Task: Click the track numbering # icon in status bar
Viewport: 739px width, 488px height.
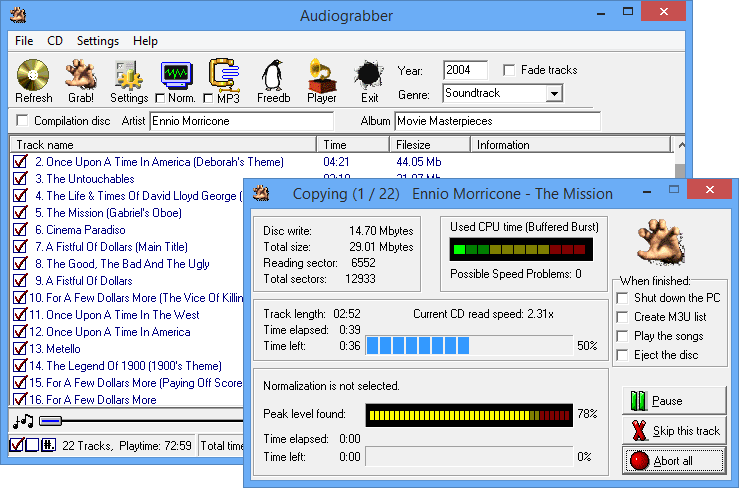Action: [48, 445]
